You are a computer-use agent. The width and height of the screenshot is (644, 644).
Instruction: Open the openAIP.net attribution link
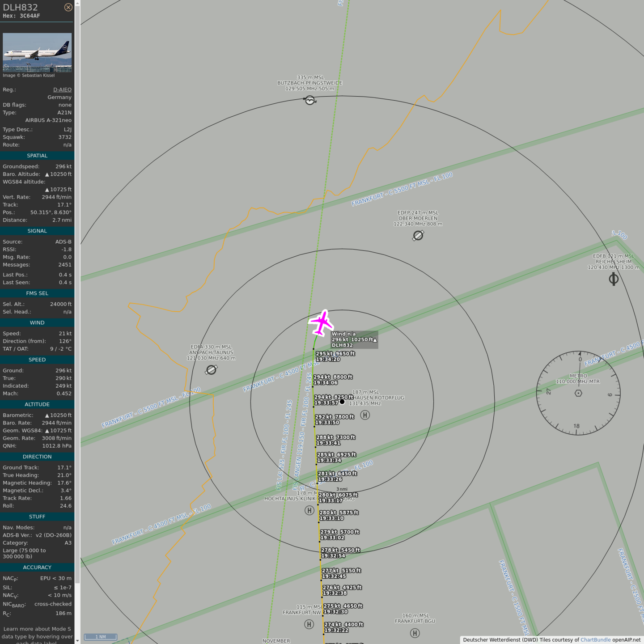coord(626,640)
